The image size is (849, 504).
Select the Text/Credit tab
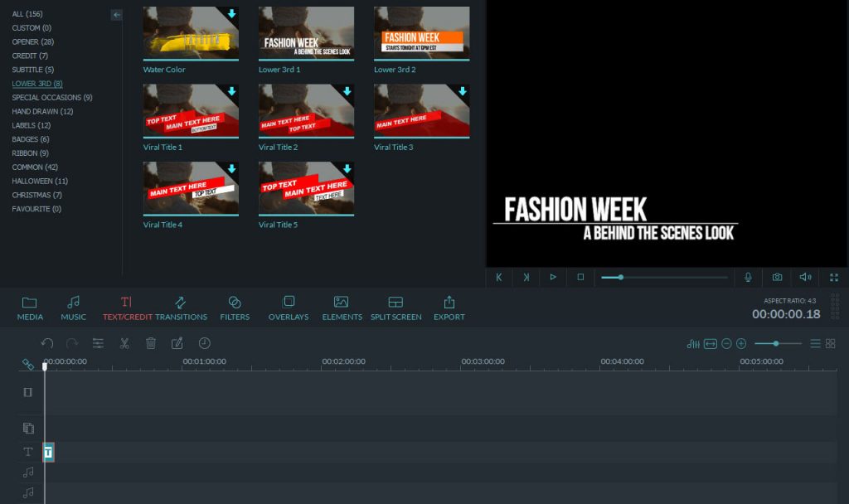127,308
